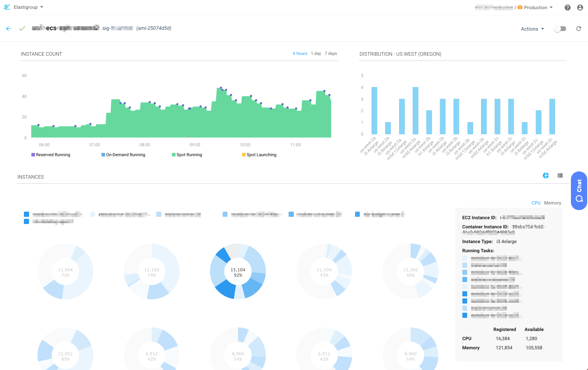This screenshot has width=588, height=370.
Task: Open the user account icon
Action: pyautogui.click(x=580, y=8)
